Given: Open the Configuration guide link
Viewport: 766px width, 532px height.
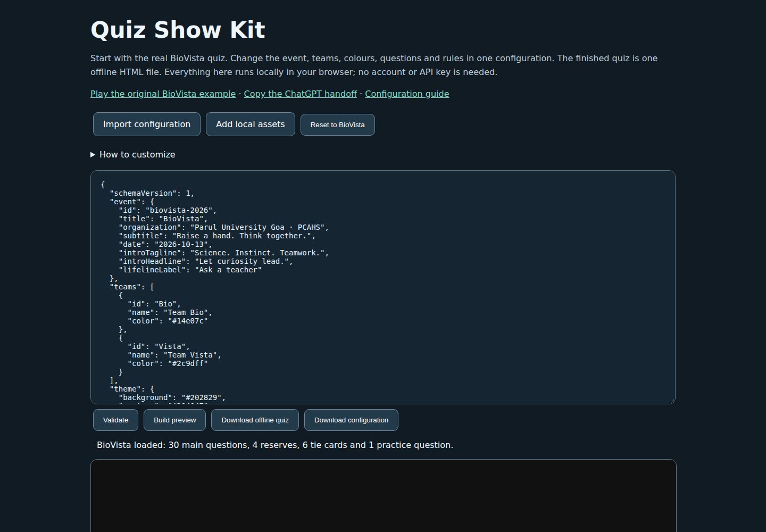Looking at the screenshot, I should pyautogui.click(x=407, y=94).
